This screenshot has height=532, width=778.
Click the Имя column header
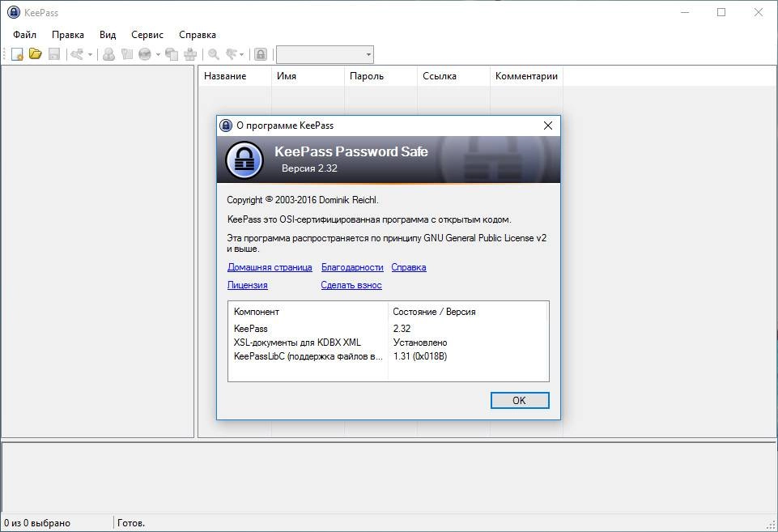tap(308, 76)
